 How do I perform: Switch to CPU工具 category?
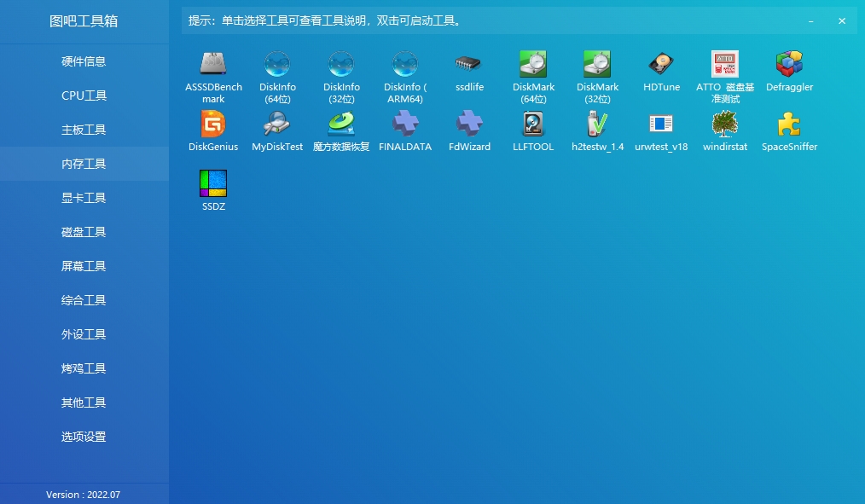[83, 95]
